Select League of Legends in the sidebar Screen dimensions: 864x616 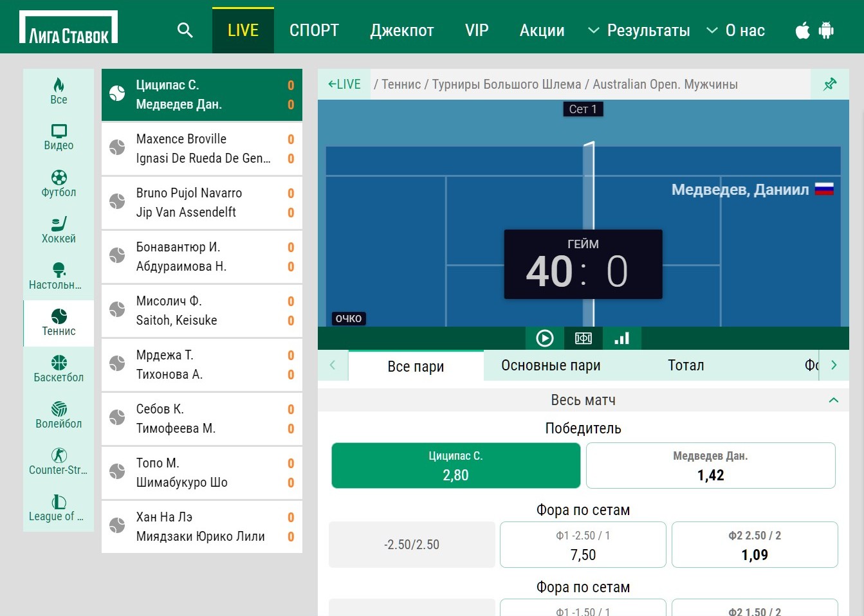tap(59, 508)
